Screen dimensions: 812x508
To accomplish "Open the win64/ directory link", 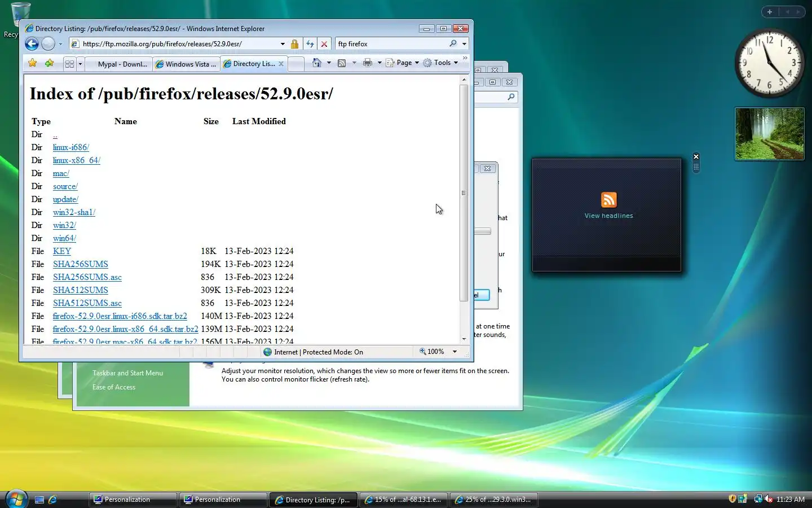I will [x=64, y=238].
